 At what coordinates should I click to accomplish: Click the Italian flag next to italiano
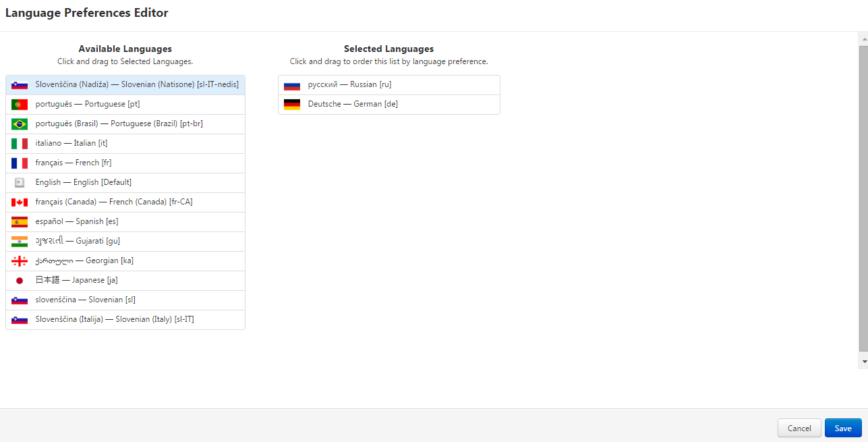click(x=19, y=143)
